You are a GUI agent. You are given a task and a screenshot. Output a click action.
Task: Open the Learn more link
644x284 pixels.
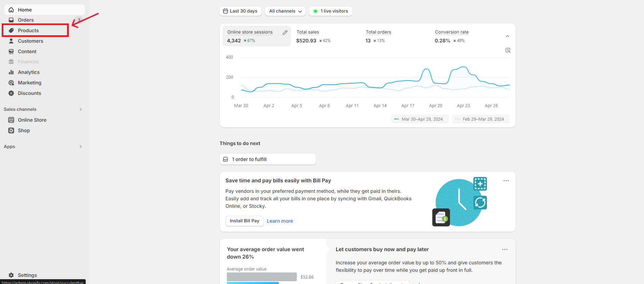(280, 221)
